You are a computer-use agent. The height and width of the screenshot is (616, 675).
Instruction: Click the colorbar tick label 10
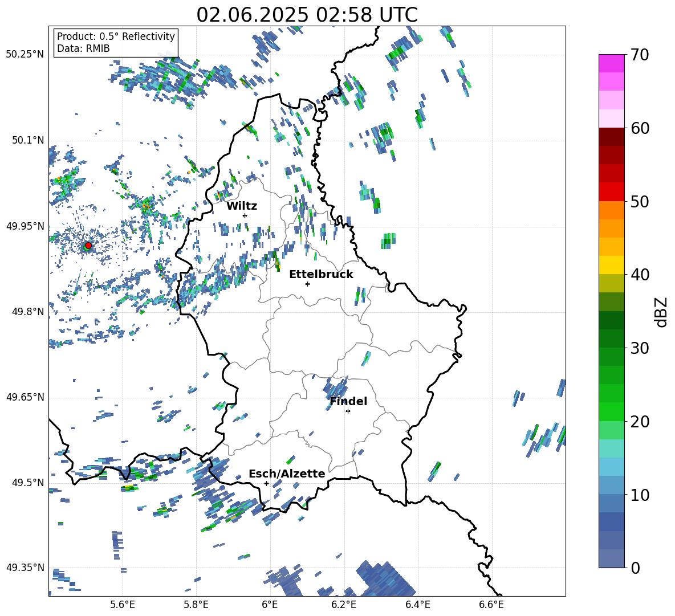click(x=640, y=495)
